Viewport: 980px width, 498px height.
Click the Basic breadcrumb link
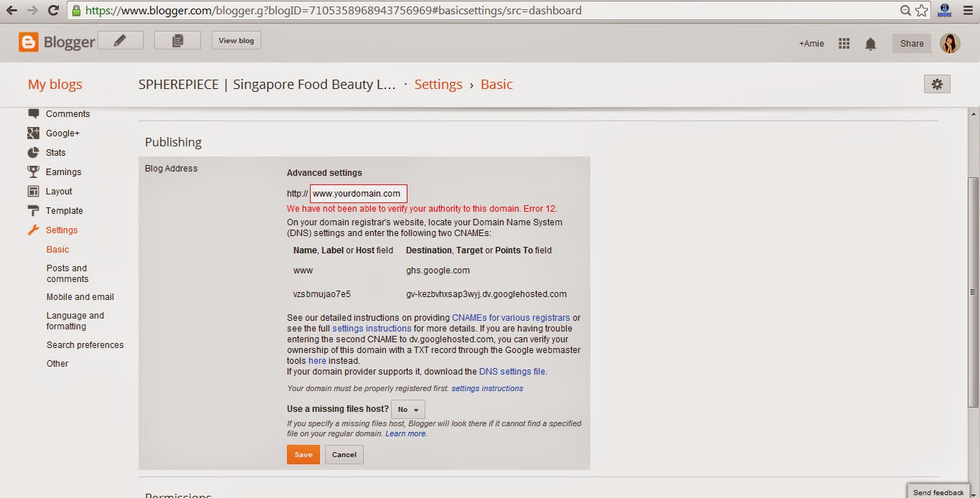pos(496,84)
